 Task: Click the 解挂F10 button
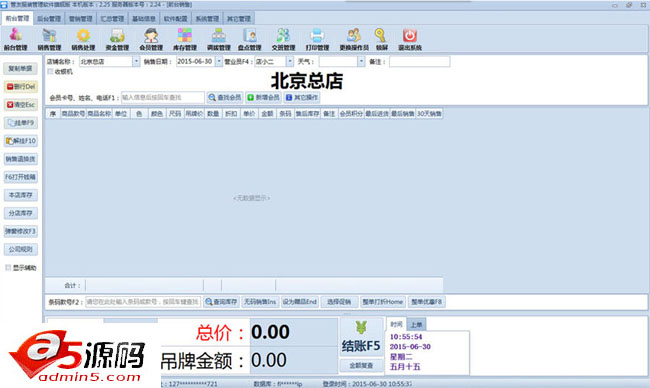[21, 141]
